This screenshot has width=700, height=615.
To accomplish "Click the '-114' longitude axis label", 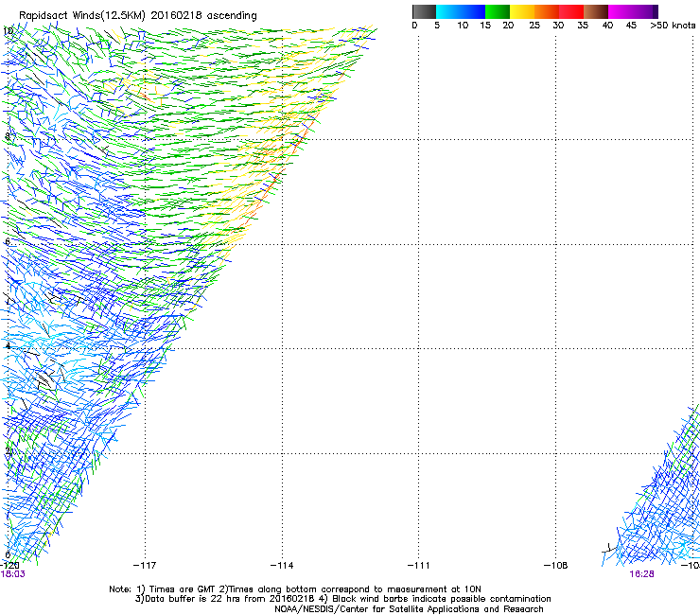I will click(x=282, y=566).
